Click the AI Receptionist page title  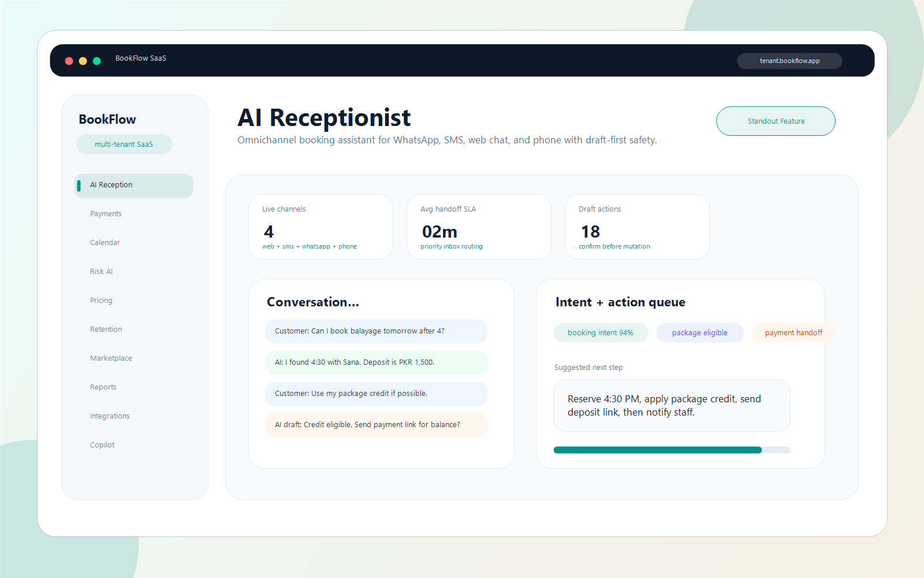(324, 118)
